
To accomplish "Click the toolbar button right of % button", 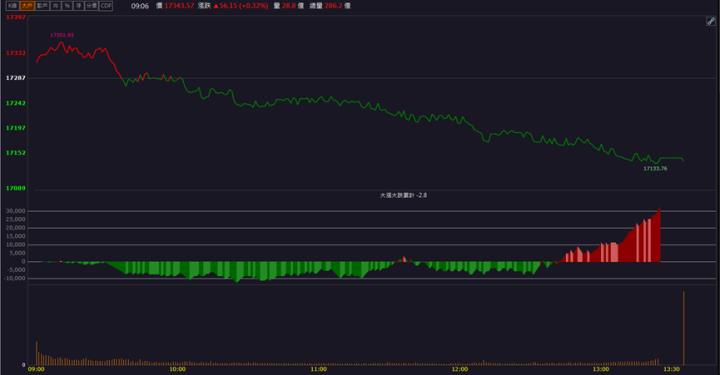I will click(x=79, y=6).
